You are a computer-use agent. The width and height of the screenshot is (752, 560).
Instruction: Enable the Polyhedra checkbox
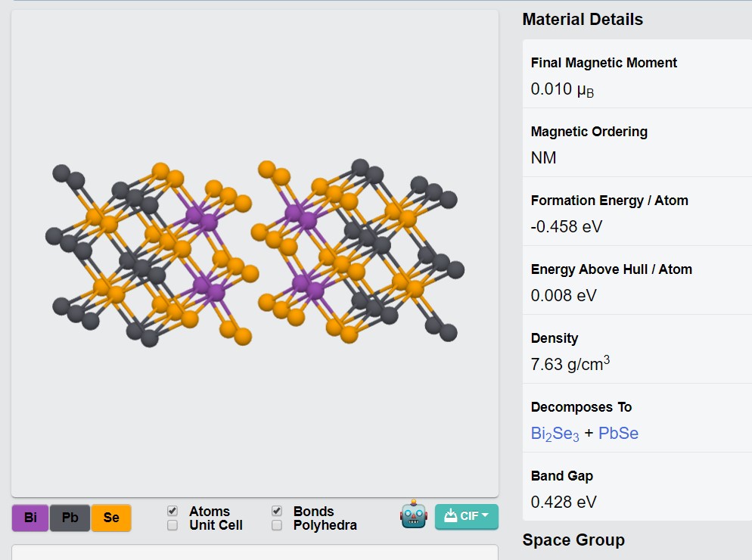[x=277, y=525]
